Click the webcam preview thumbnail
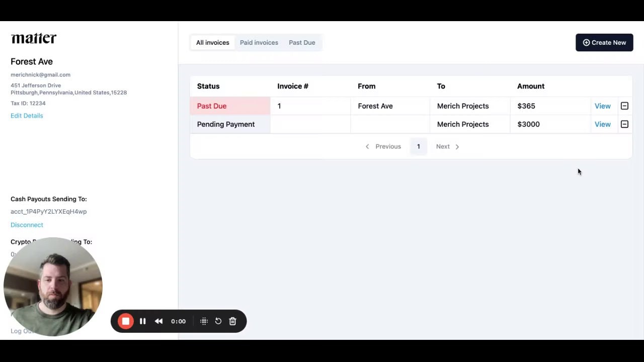 [x=53, y=287]
